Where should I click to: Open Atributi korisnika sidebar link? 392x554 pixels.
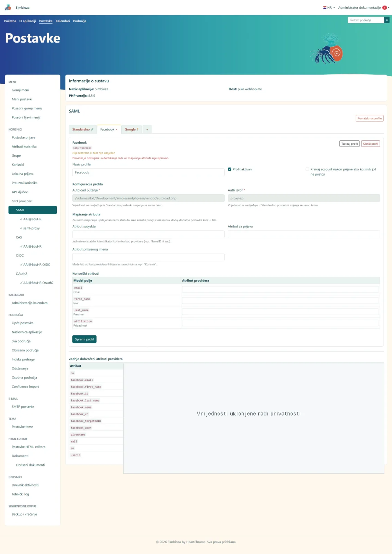[x=24, y=146]
